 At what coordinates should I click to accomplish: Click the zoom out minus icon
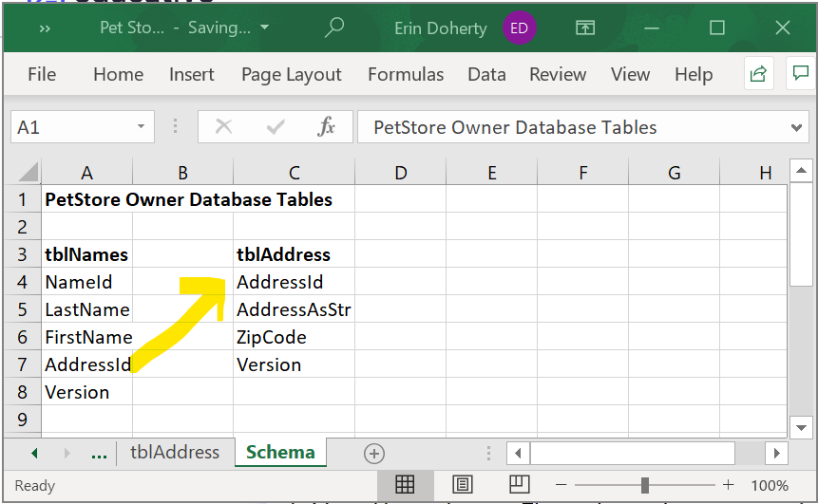(x=561, y=485)
